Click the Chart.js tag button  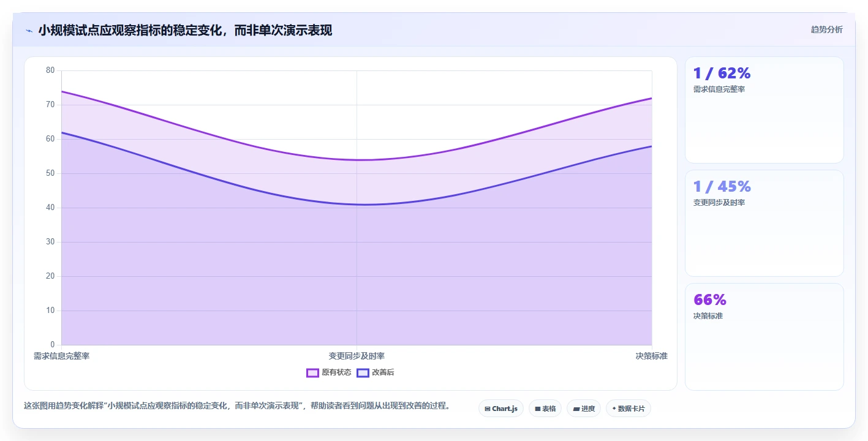(500, 409)
